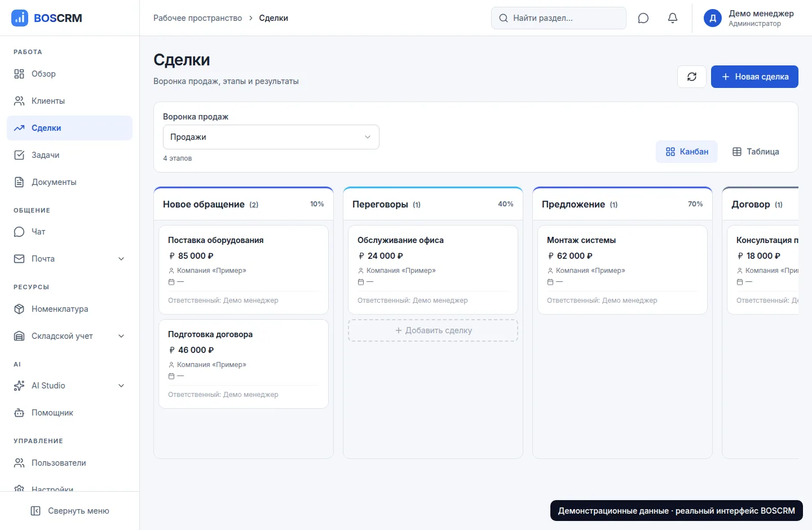This screenshot has height=530, width=812.
Task: Open the Подготовка договора deal card
Action: tap(244, 364)
